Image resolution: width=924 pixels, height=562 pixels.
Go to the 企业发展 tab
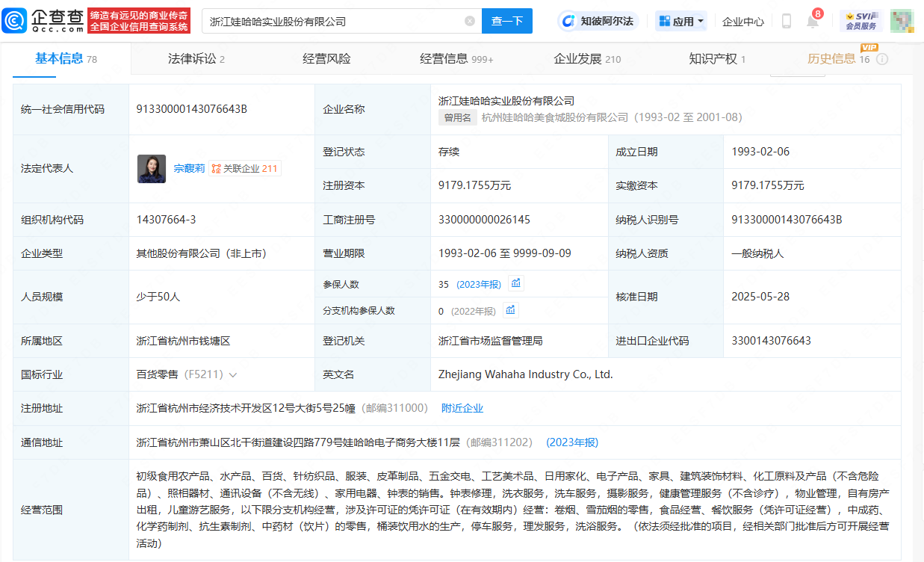point(587,59)
